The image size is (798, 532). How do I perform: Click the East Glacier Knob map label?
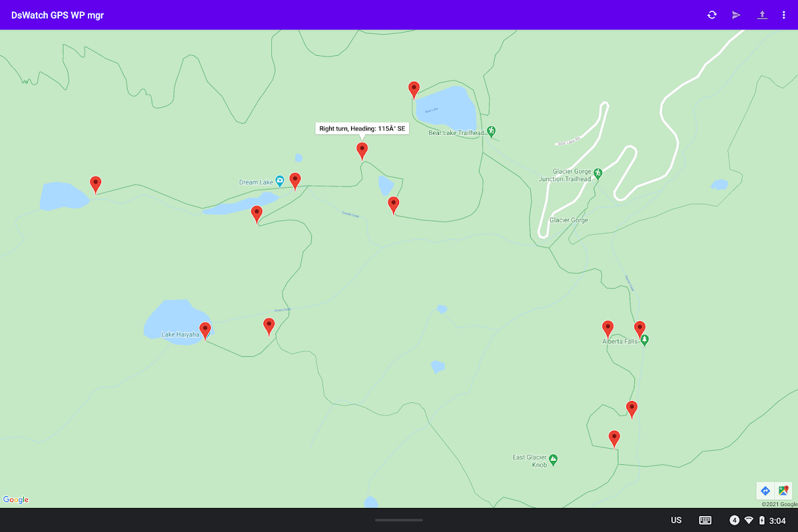coord(530,461)
